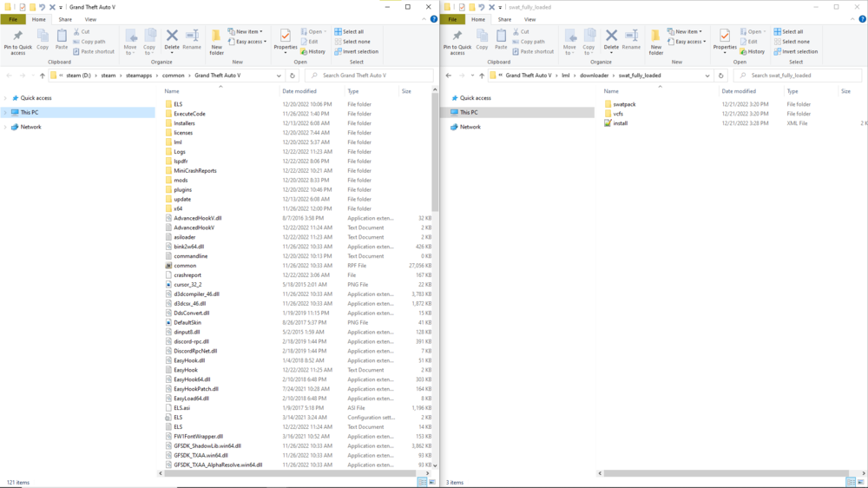Click Back arrow in swat_fully_loaded window
868x488 pixels.
tap(449, 76)
